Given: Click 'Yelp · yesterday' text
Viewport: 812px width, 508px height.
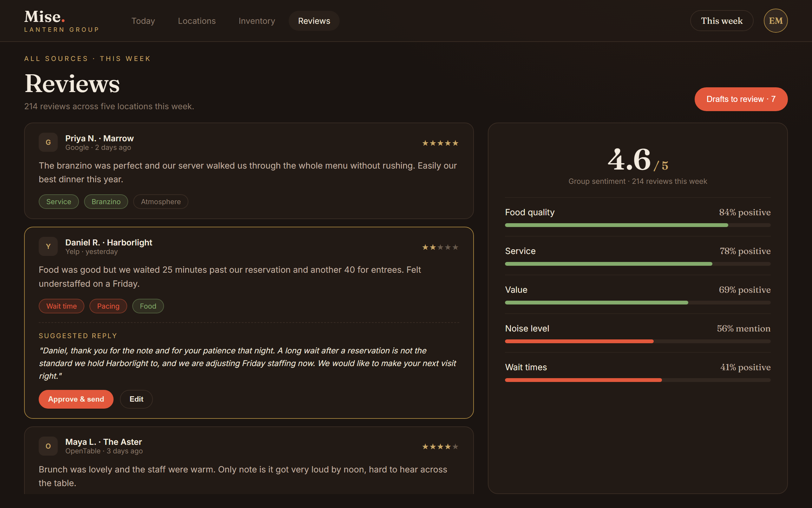Looking at the screenshot, I should (x=92, y=252).
